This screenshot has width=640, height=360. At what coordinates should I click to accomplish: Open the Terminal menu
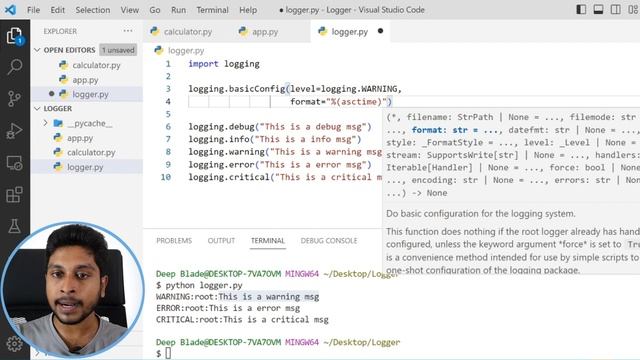[x=212, y=10]
